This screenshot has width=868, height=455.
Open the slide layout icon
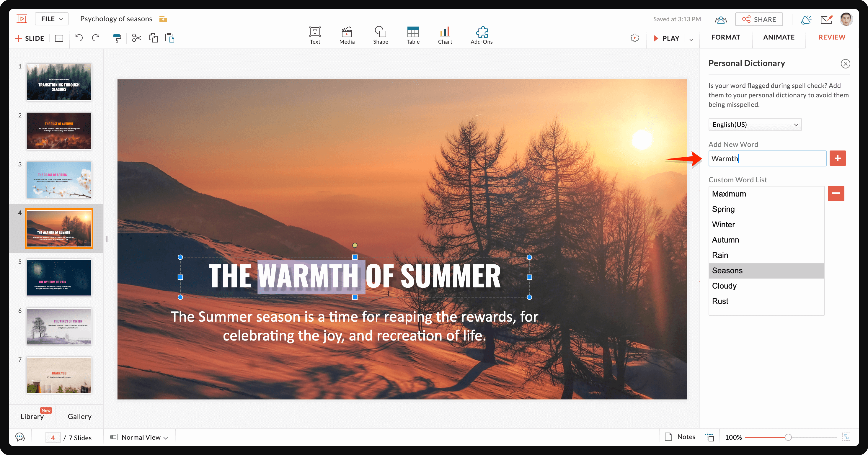coord(59,38)
